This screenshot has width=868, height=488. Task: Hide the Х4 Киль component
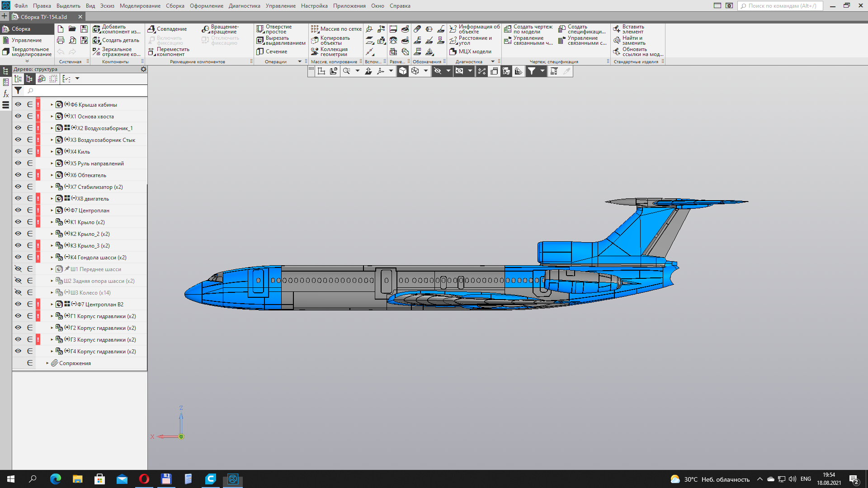[x=18, y=151]
